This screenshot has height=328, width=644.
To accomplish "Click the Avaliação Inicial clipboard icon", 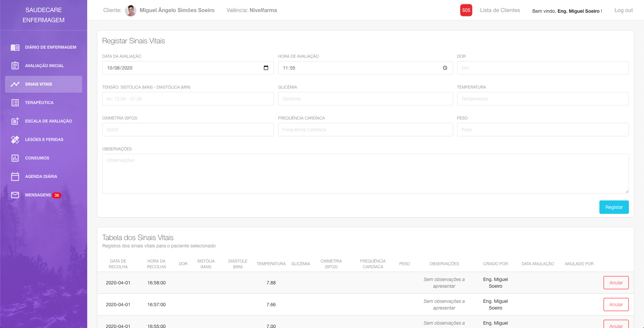I will 15,66.
